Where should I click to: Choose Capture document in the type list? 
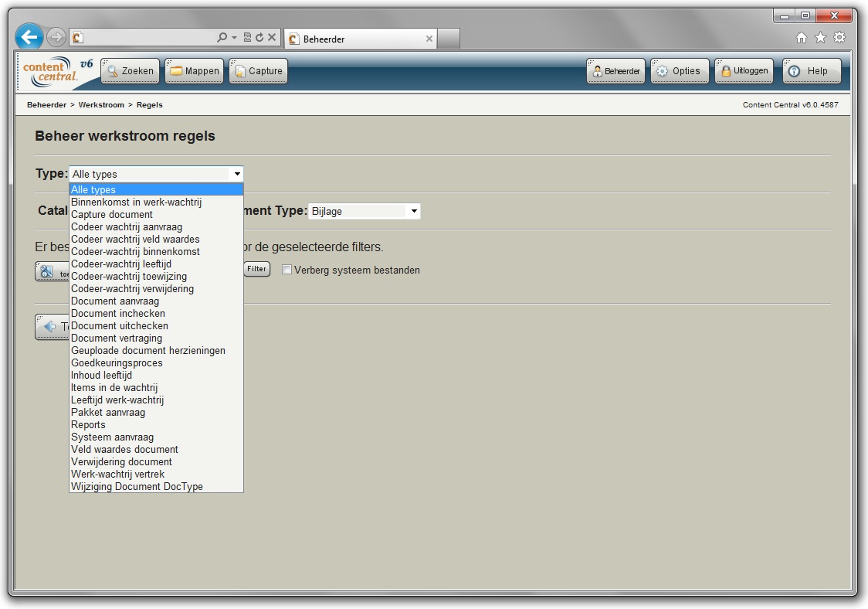pos(112,214)
